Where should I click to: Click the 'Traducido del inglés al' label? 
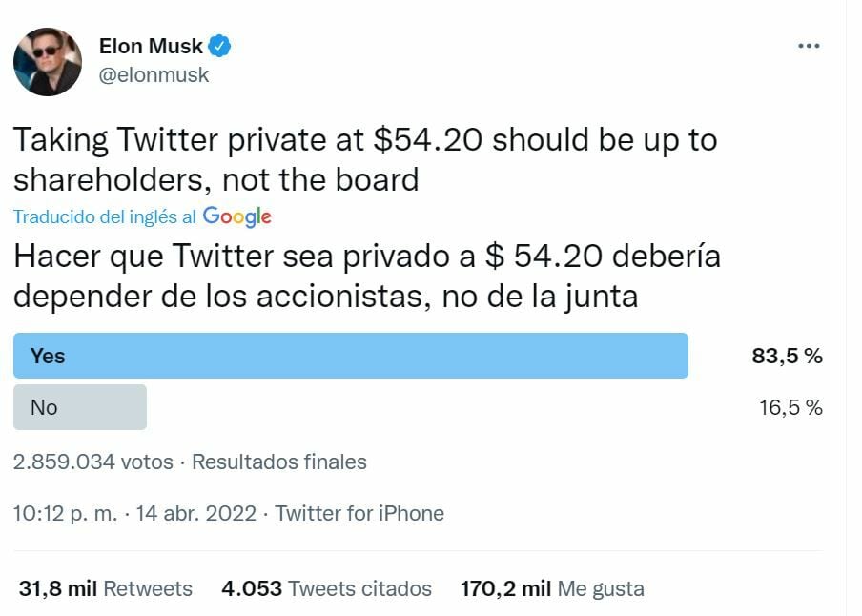(x=105, y=217)
